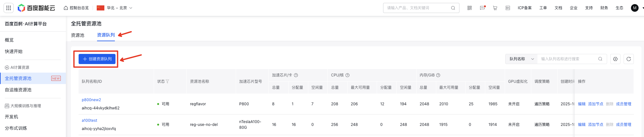
Task: Open the shopping cart icon
Action: pos(495,8)
